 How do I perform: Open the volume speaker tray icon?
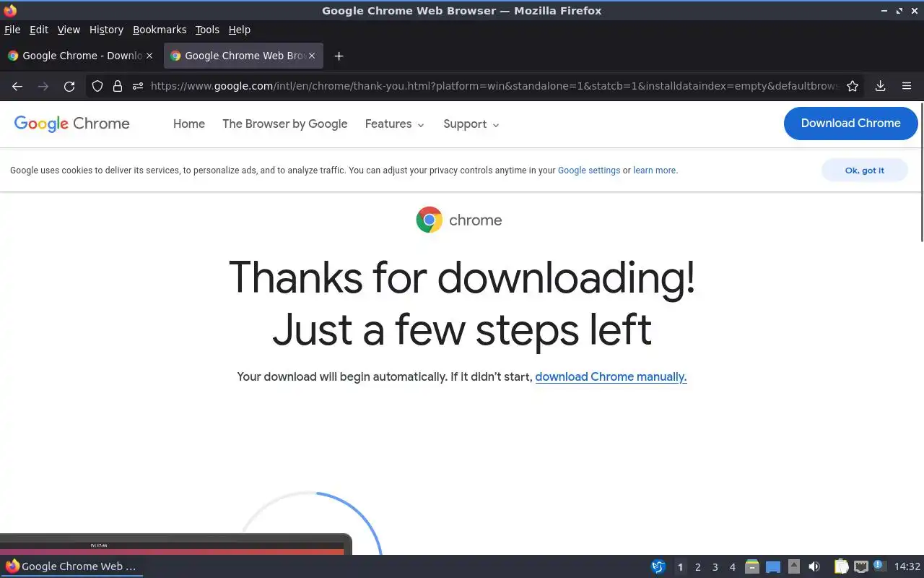click(814, 566)
